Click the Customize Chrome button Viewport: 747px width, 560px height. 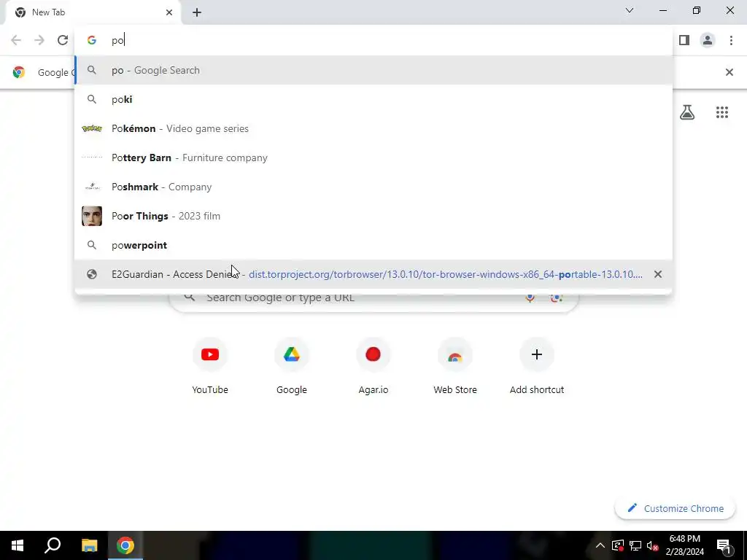(x=676, y=508)
